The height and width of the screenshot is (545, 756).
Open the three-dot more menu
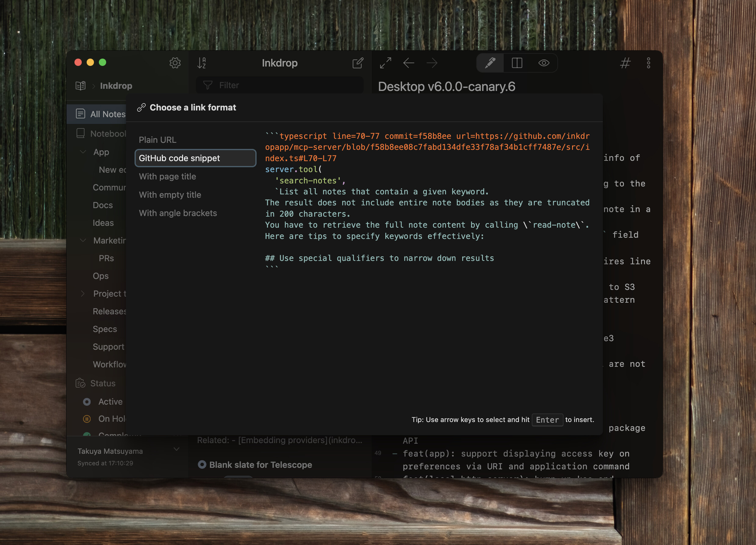648,63
